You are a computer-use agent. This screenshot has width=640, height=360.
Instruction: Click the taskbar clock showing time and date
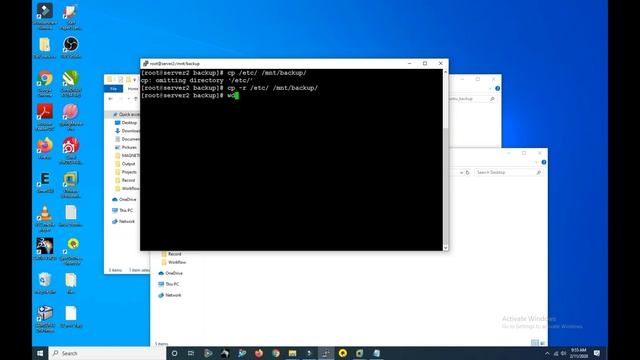coord(579,353)
